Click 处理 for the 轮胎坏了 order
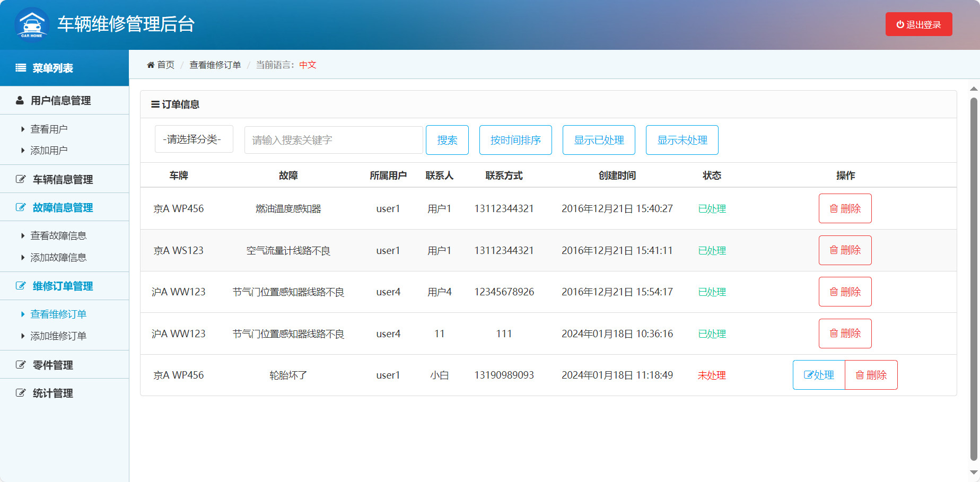This screenshot has height=482, width=980. pos(819,375)
